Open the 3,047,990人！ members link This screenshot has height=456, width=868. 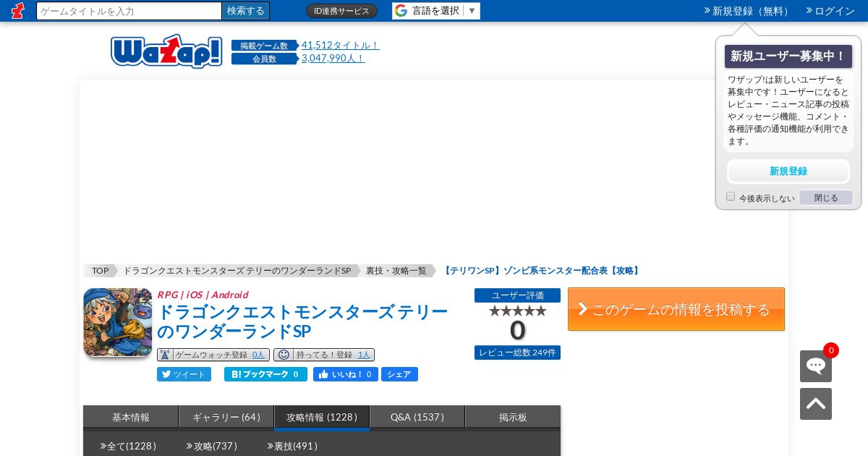333,58
